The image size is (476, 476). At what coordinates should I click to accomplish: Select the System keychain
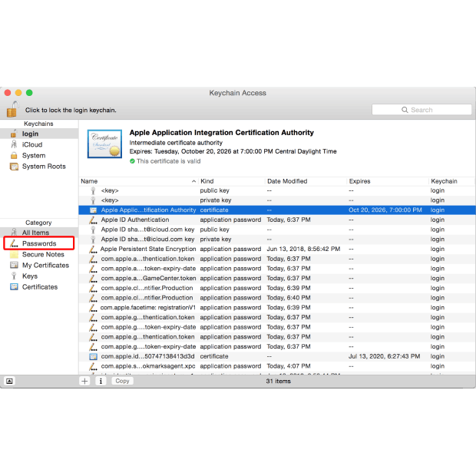[39, 156]
